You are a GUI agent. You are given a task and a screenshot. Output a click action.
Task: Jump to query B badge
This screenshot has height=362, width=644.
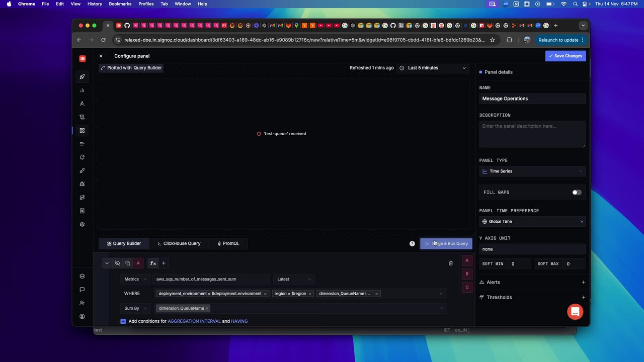(x=467, y=274)
